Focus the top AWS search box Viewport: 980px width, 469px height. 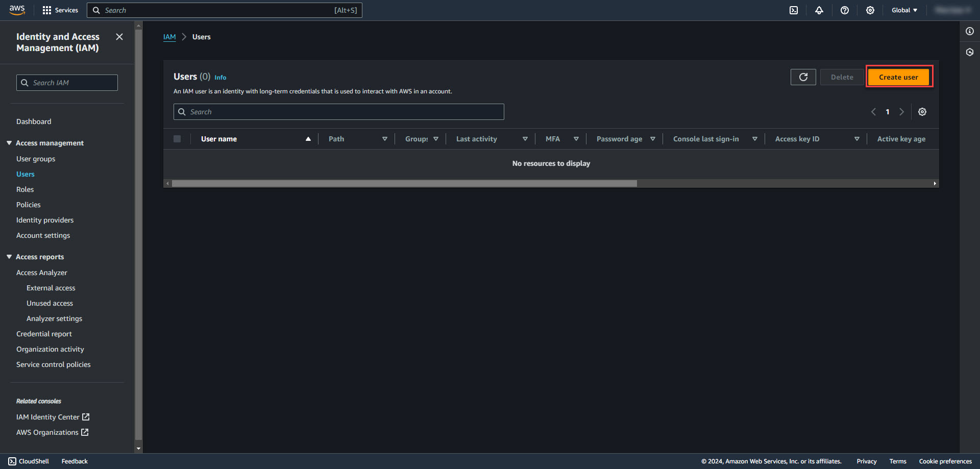[x=225, y=10]
